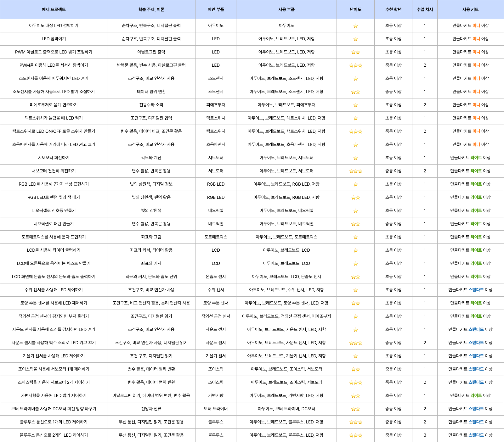Screen dimensions: 504x442
Task: Click the '좌표와 그림' topic cell
Action: [x=151, y=237]
